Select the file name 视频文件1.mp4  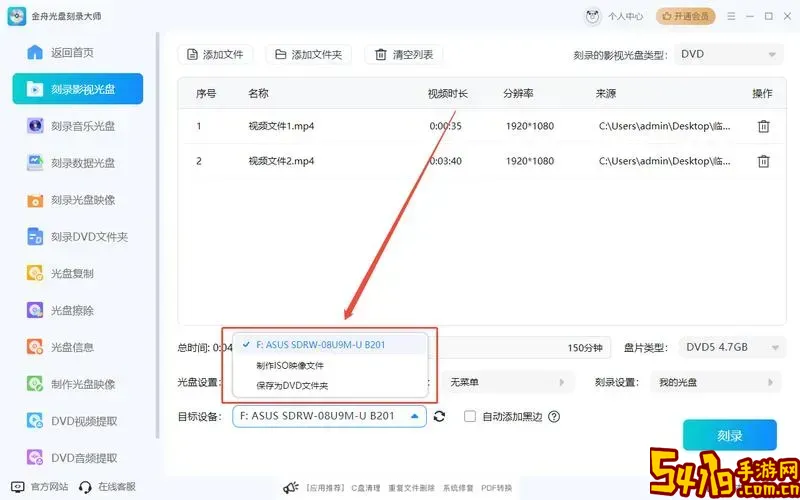(x=281, y=126)
